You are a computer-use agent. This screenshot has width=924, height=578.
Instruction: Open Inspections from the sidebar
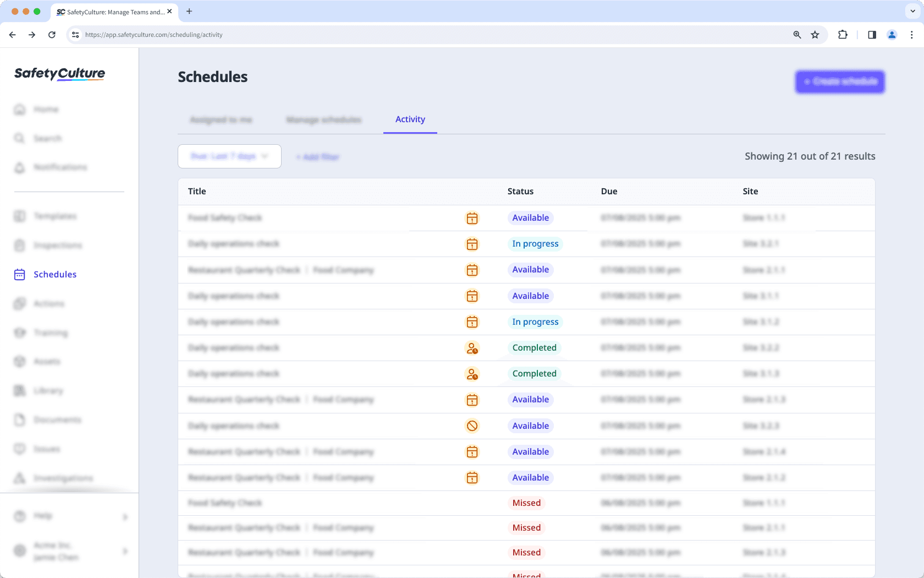[x=20, y=245]
